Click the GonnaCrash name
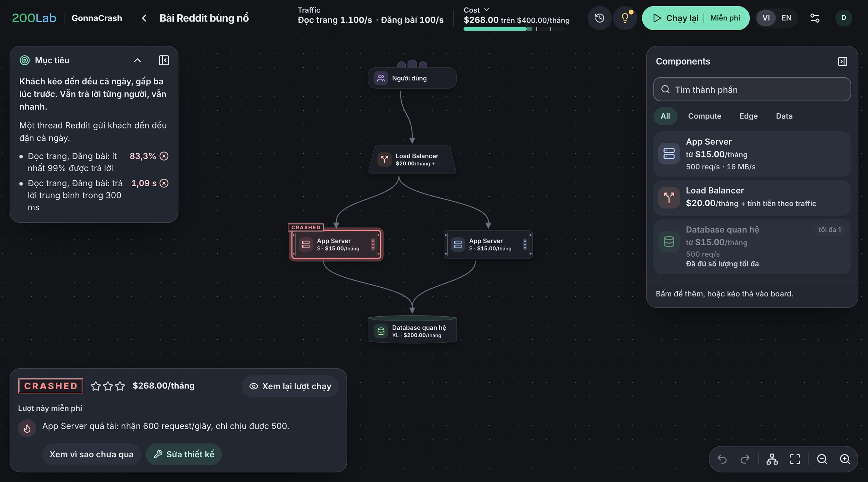 [97, 18]
